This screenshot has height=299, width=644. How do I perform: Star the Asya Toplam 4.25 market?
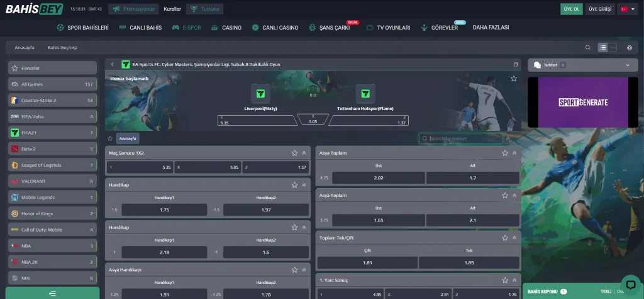coord(505,153)
